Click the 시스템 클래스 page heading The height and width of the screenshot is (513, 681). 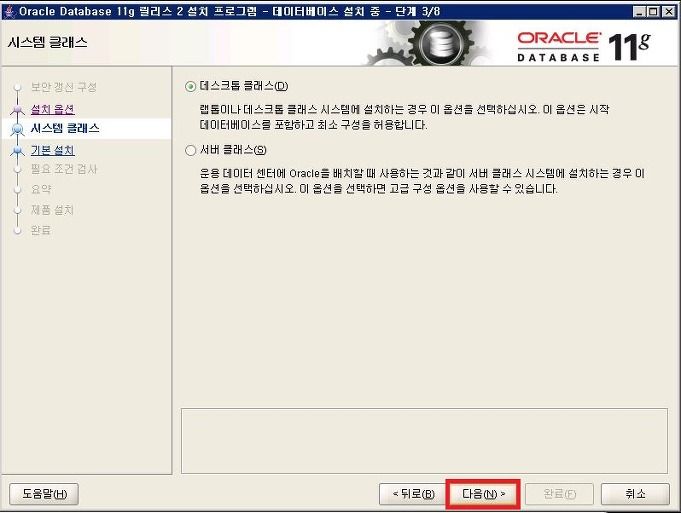pos(47,43)
